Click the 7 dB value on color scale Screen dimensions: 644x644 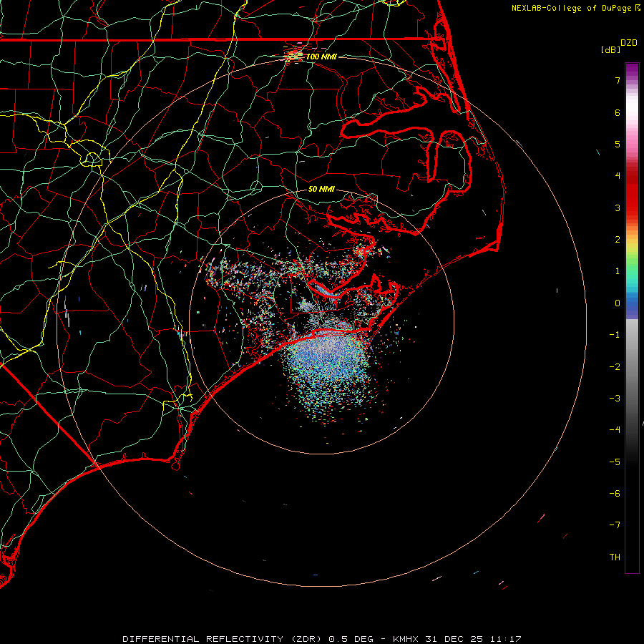(x=618, y=80)
